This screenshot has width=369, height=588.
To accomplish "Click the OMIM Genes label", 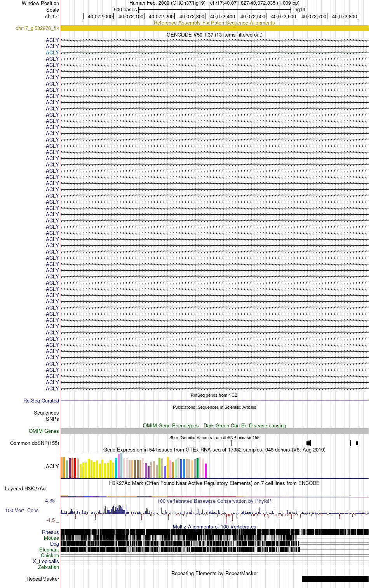I will click(x=44, y=431).
